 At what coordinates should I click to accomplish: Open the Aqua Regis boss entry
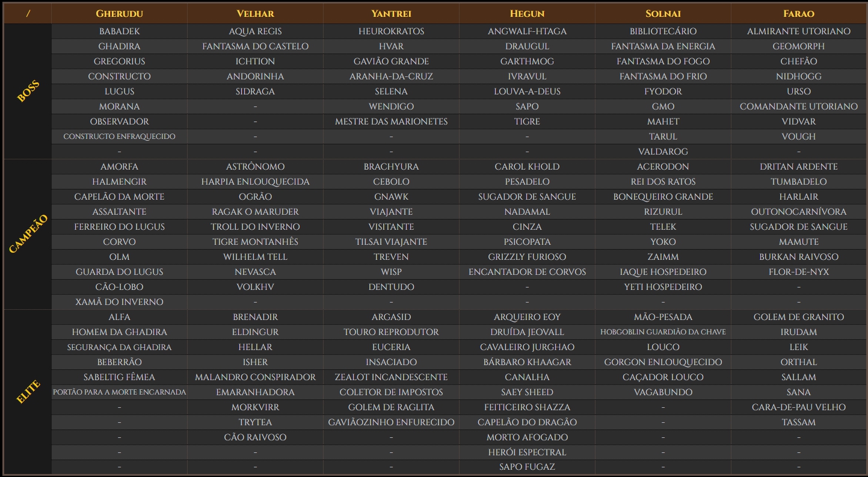(x=255, y=31)
